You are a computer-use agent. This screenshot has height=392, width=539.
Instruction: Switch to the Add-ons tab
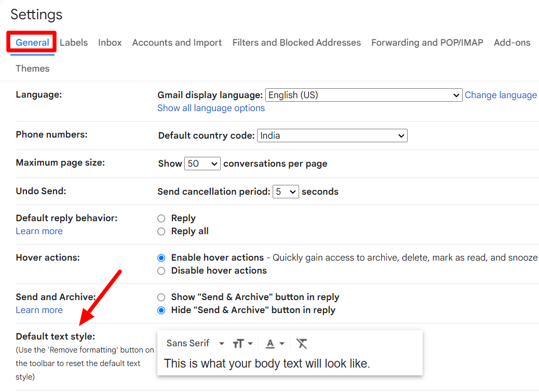pos(512,43)
